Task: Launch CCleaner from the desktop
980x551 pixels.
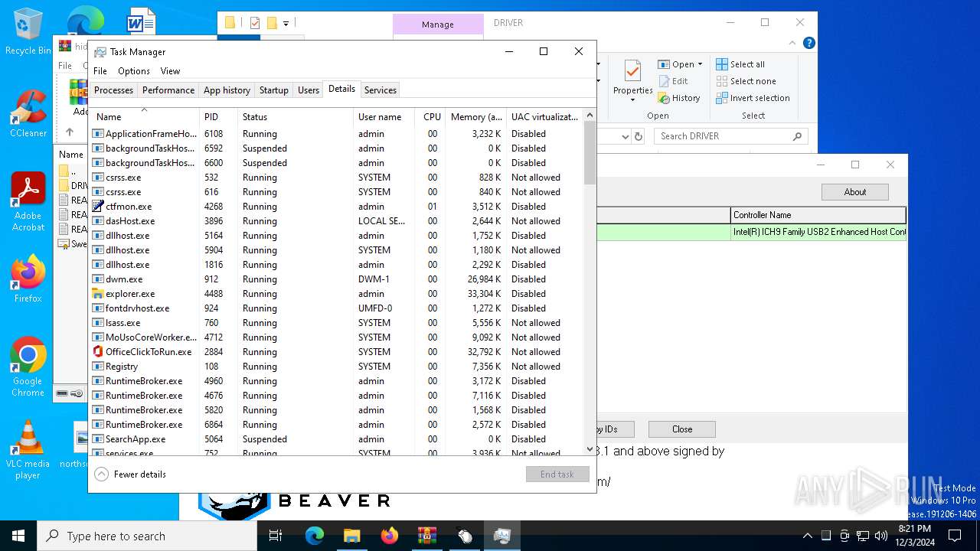Action: pyautogui.click(x=28, y=115)
